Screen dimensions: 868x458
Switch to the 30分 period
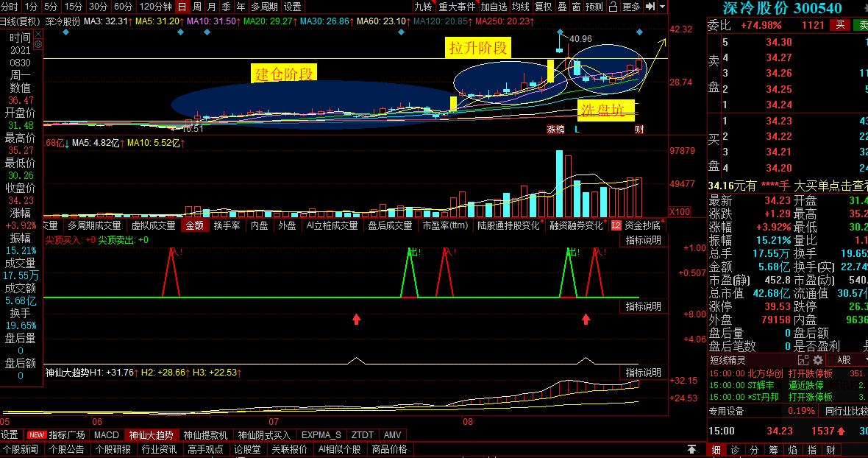[x=98, y=7]
